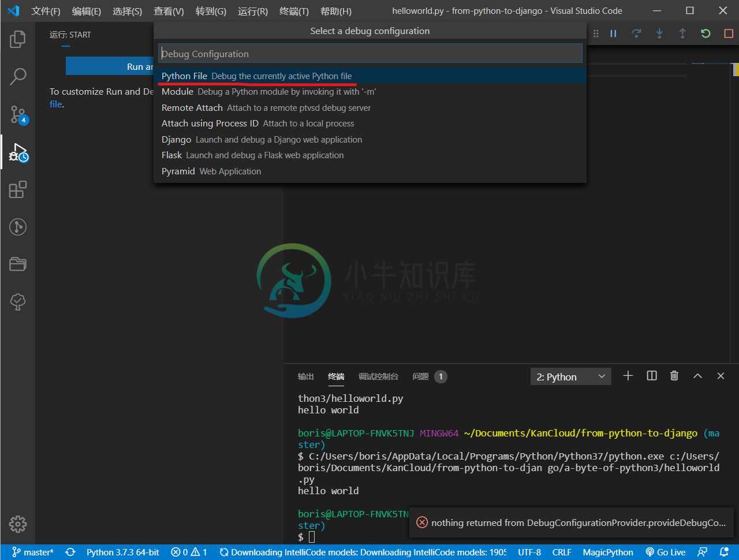Screen dimensions: 739x560
Task: Switch to the 调试控制台 panel tab
Action: coord(378,376)
